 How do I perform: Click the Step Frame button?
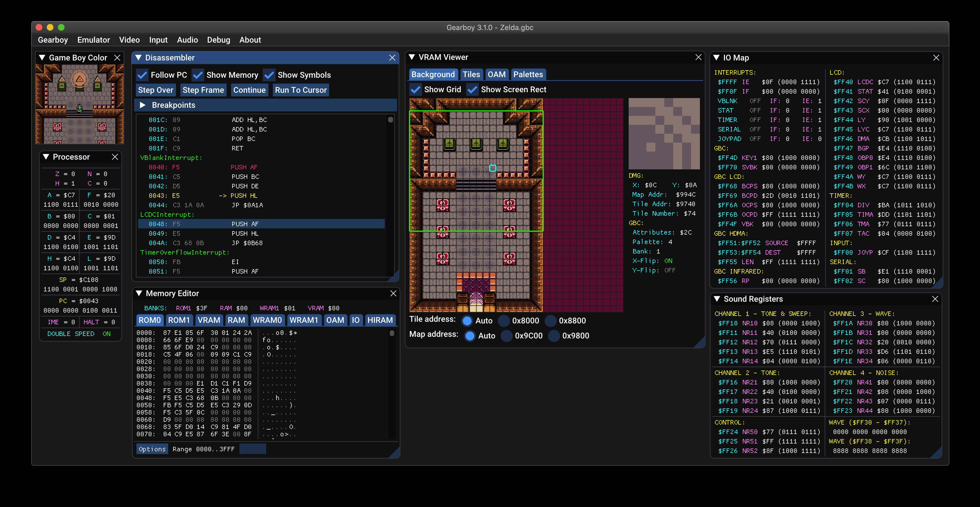point(203,90)
